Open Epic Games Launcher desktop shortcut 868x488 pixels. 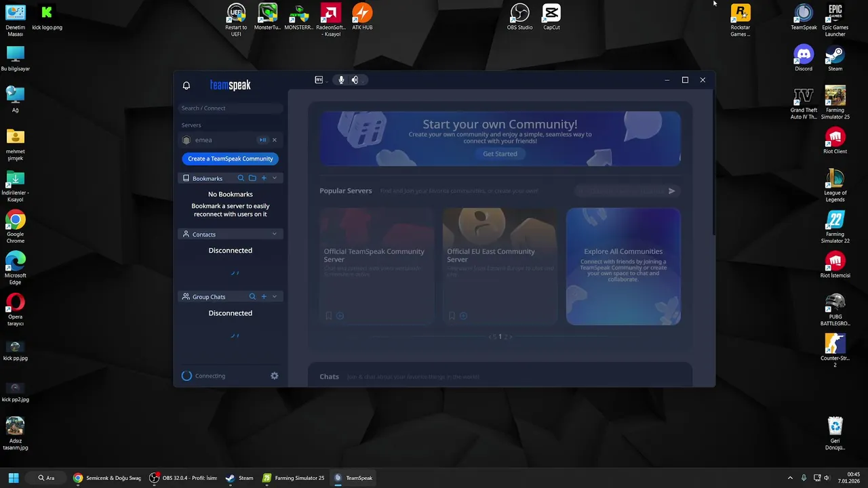(x=835, y=20)
